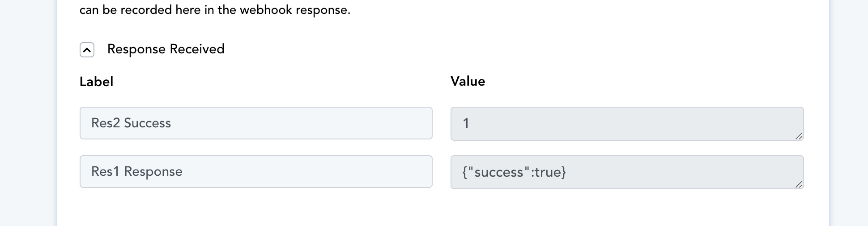This screenshot has height=226, width=868.
Task: Grab resize handle of the "1" value box
Action: [799, 136]
